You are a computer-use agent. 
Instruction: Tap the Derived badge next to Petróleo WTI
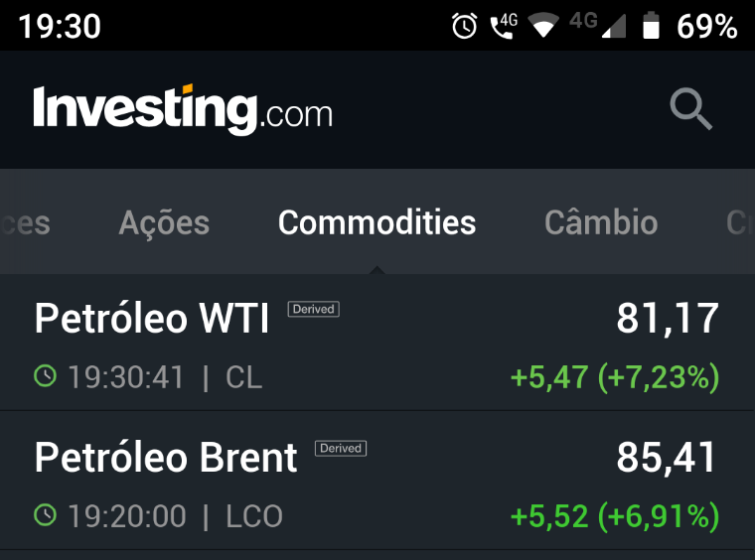pyautogui.click(x=314, y=309)
